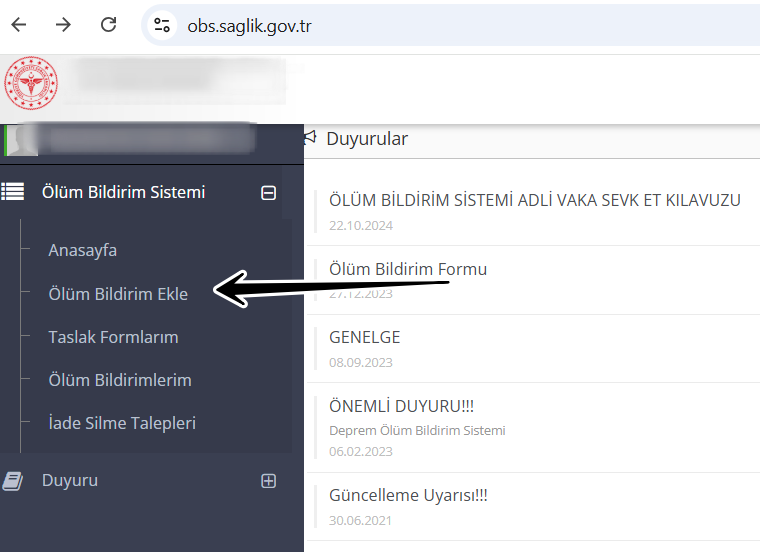Open Taslak Formlarım in sidebar
760x553 pixels.
(113, 337)
